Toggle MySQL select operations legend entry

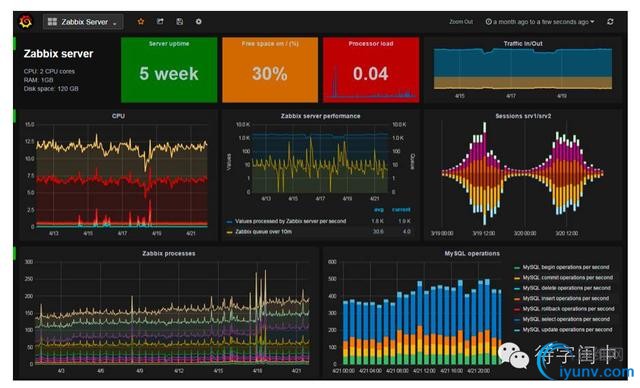tap(562, 319)
